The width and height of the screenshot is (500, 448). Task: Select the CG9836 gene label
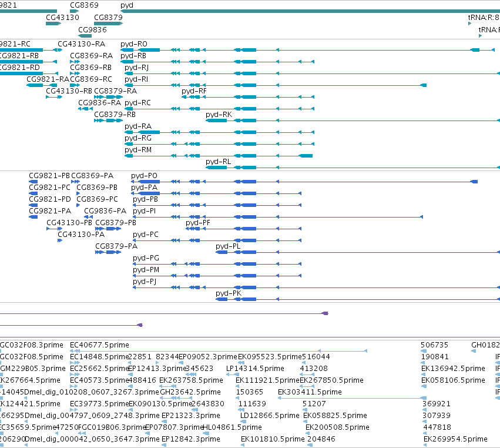click(x=92, y=29)
